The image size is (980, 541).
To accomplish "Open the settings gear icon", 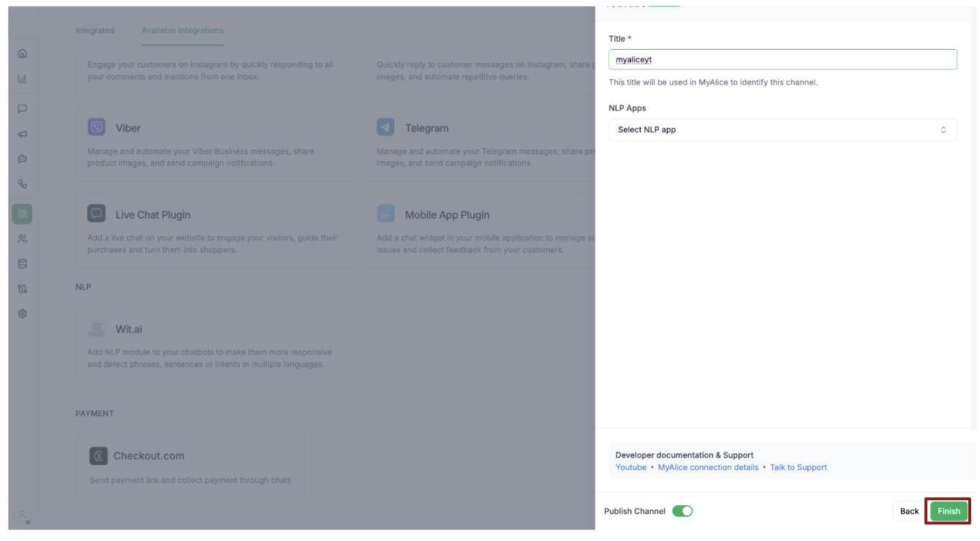I will pos(22,314).
